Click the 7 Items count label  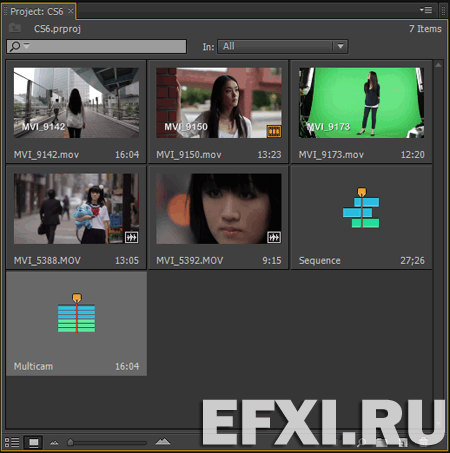[425, 29]
